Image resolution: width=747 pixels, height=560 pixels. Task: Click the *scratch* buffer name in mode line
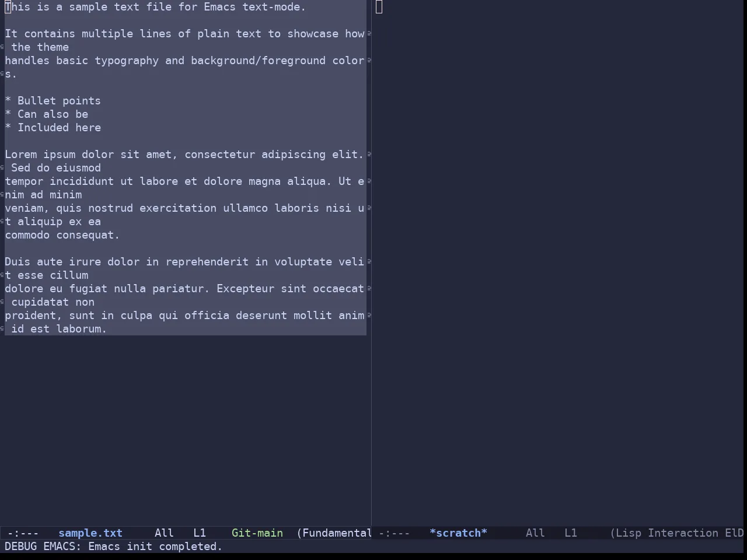pos(458,533)
